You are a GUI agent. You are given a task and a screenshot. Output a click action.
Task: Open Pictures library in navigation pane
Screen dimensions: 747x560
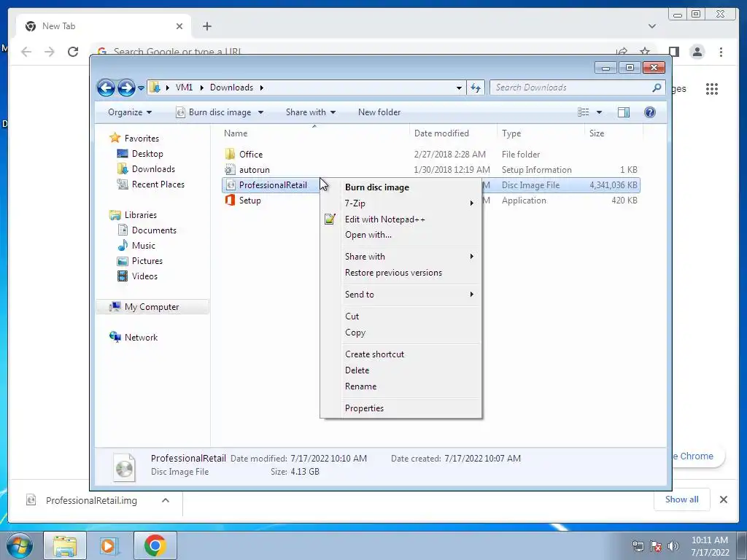coord(147,261)
